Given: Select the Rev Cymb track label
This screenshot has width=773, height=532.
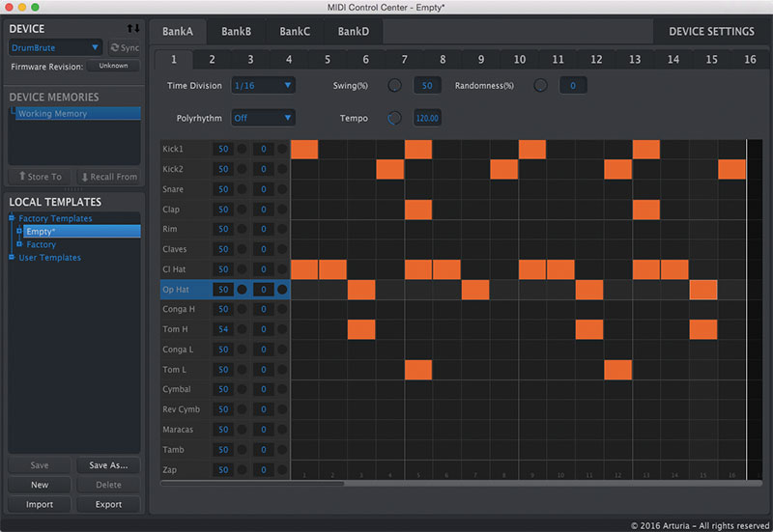Looking at the screenshot, I should coord(181,409).
